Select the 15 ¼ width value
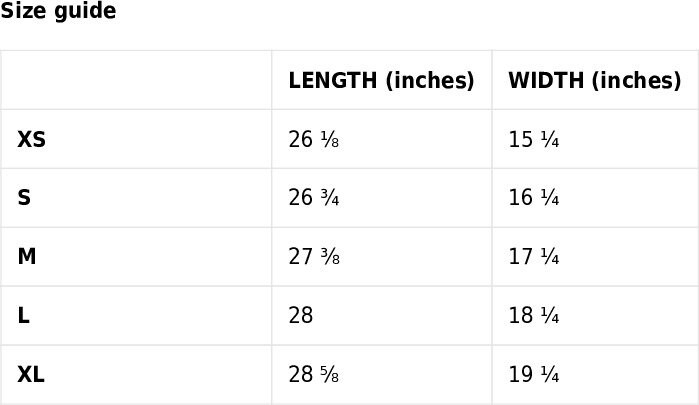This screenshot has width=699, height=405. (534, 139)
